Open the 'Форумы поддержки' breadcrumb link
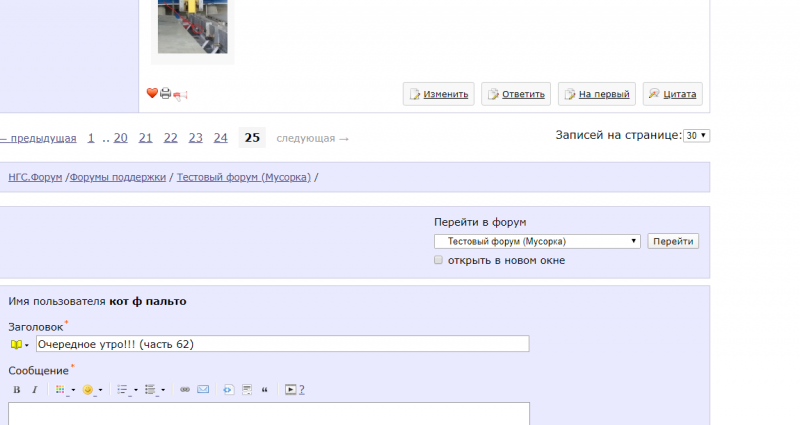800x425 pixels. coord(118,177)
